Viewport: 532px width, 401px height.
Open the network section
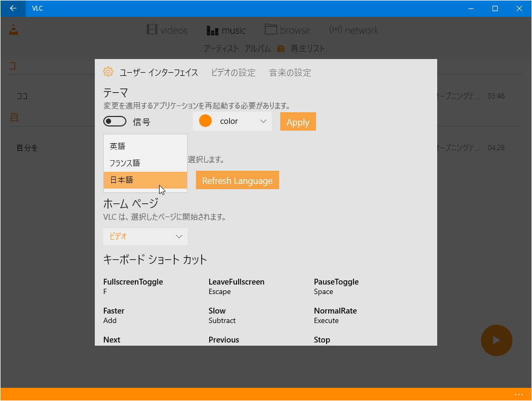[x=353, y=30]
